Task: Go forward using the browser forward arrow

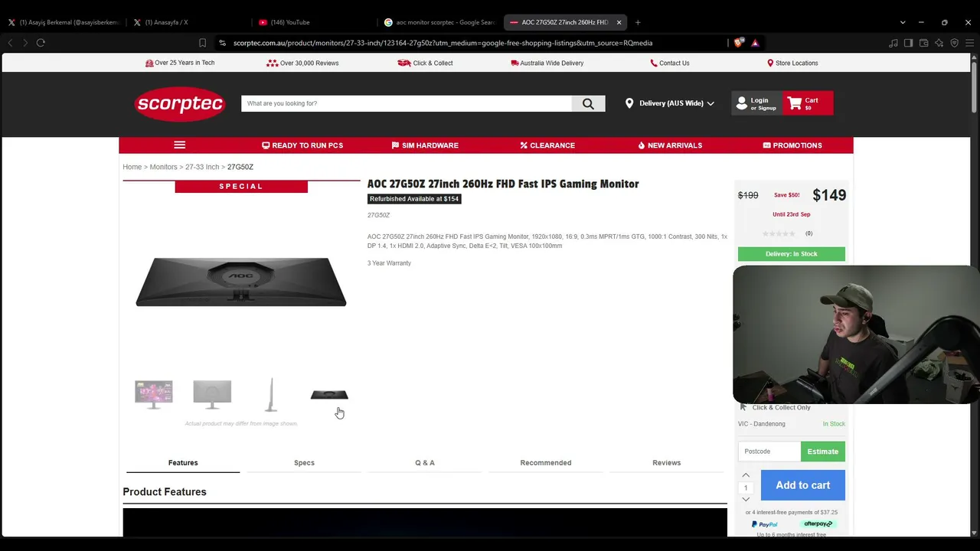Action: [x=25, y=43]
